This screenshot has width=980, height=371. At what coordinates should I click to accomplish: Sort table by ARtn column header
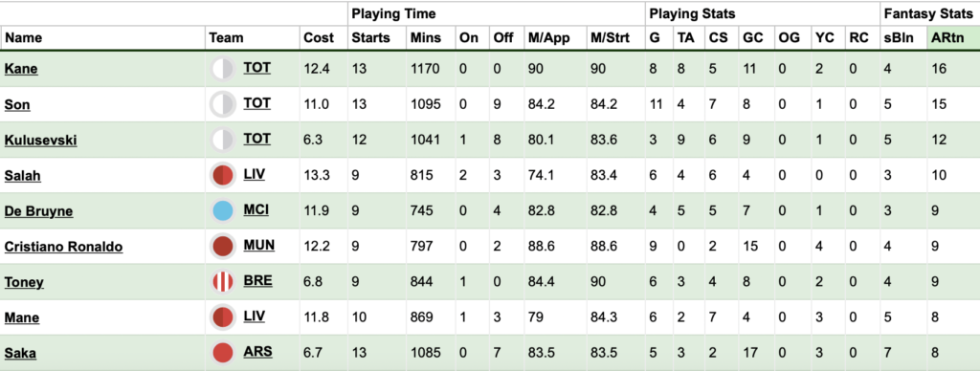click(x=947, y=37)
